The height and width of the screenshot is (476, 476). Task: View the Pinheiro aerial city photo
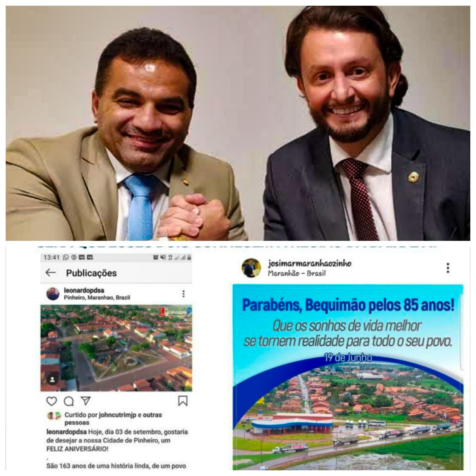[116, 348]
